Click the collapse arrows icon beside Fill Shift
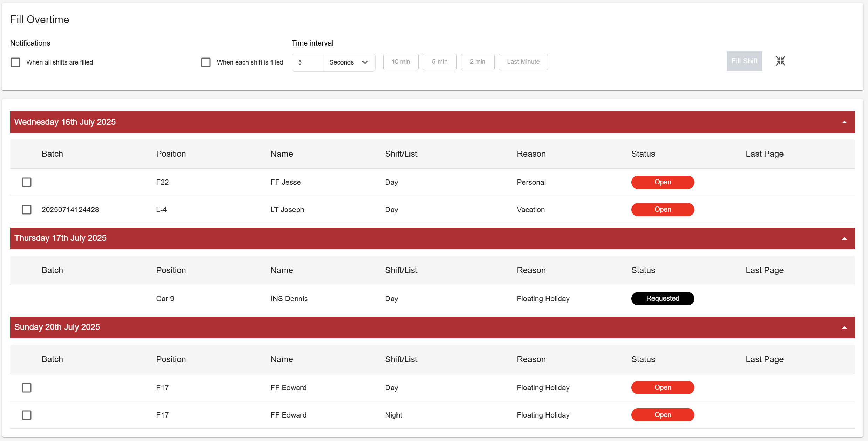 point(780,61)
